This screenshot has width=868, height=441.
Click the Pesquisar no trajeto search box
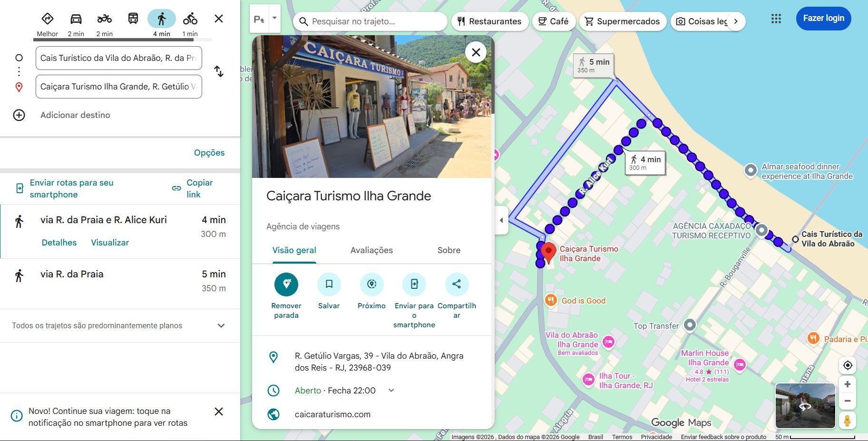coord(371,21)
